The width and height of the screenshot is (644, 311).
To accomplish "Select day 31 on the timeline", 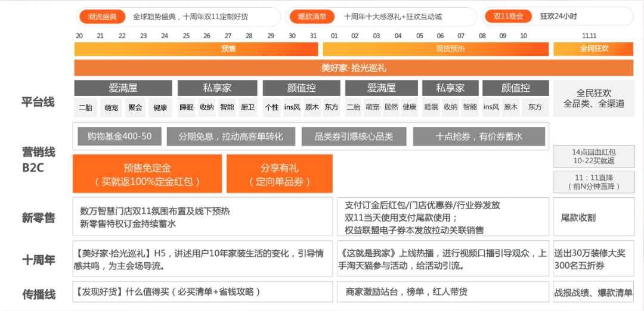I will (x=314, y=36).
